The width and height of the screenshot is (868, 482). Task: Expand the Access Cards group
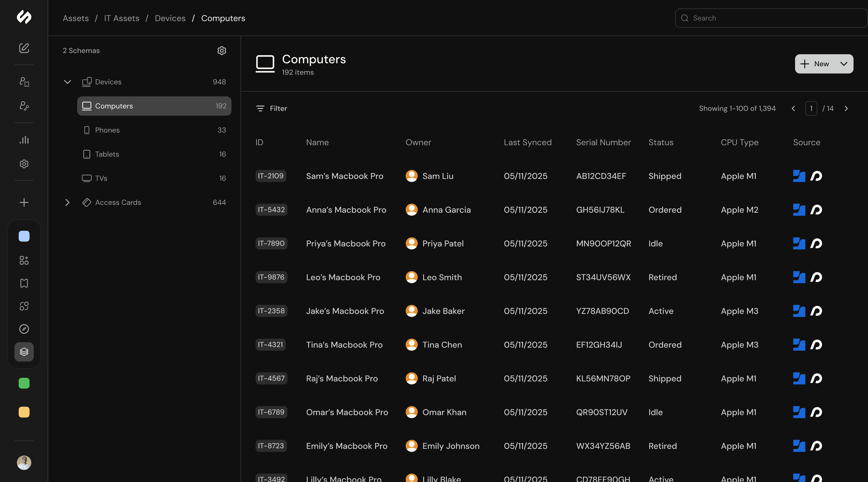pos(67,202)
